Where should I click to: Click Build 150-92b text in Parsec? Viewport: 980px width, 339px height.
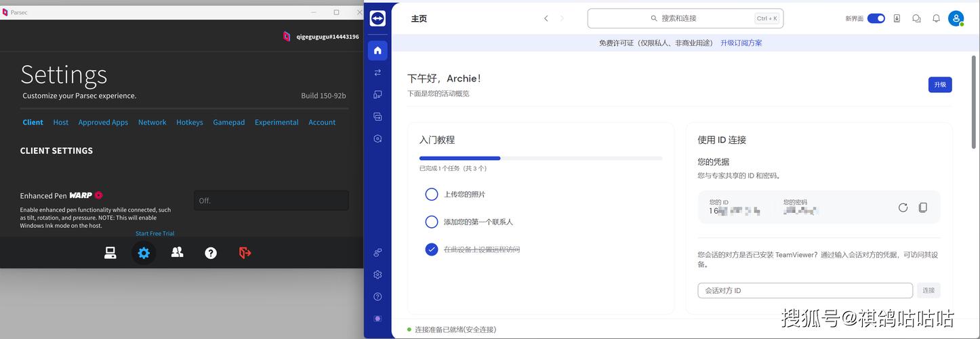323,96
